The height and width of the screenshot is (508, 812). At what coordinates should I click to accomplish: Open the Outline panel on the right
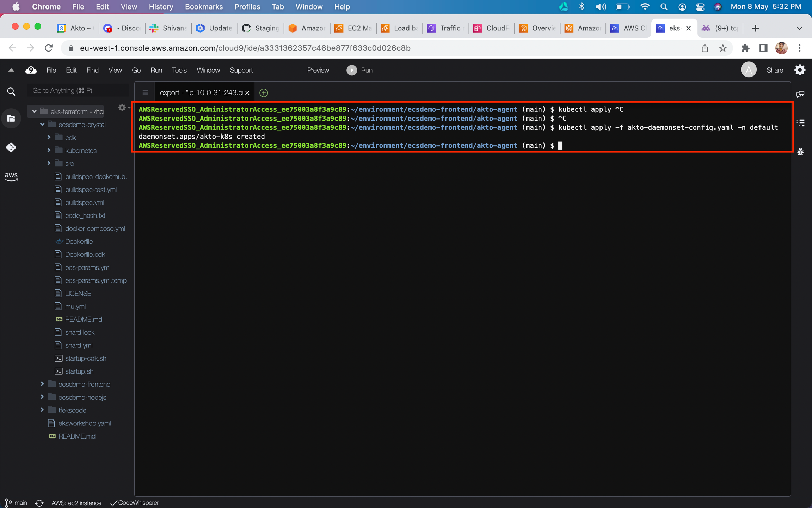point(801,122)
